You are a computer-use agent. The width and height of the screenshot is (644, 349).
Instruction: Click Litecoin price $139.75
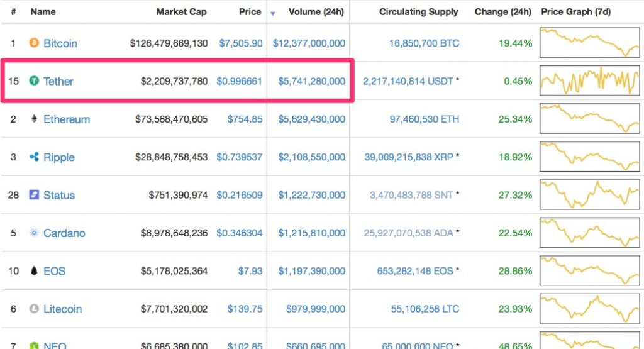tap(245, 309)
